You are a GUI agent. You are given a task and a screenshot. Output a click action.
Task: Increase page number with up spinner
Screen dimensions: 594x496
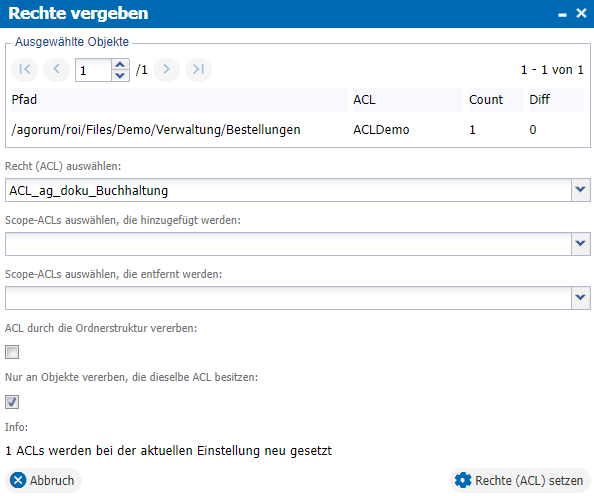point(120,64)
